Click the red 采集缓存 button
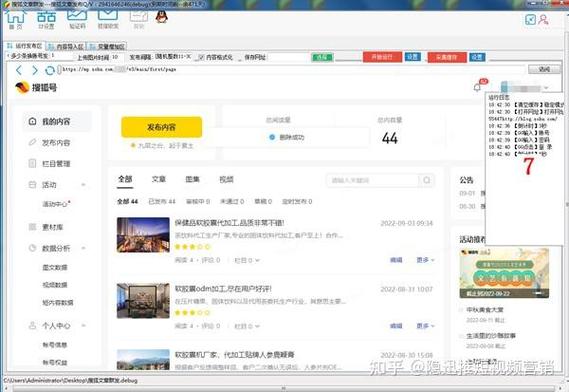 pos(447,57)
